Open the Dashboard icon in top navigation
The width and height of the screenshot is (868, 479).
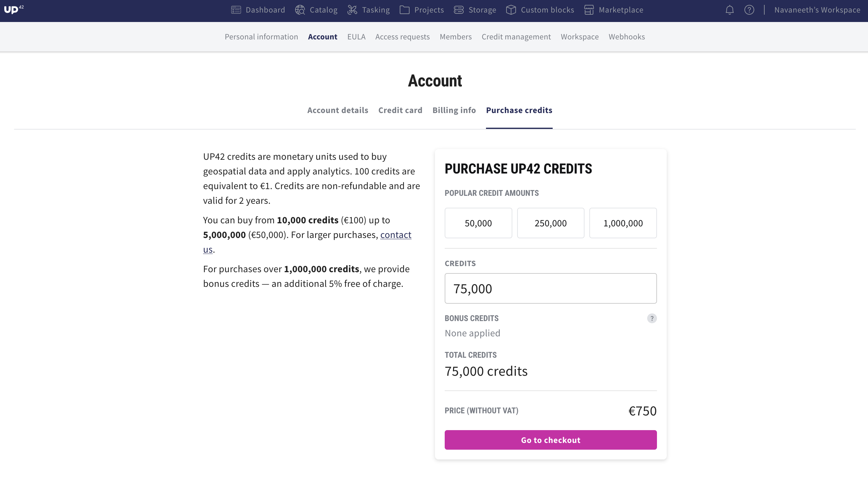[x=236, y=10]
